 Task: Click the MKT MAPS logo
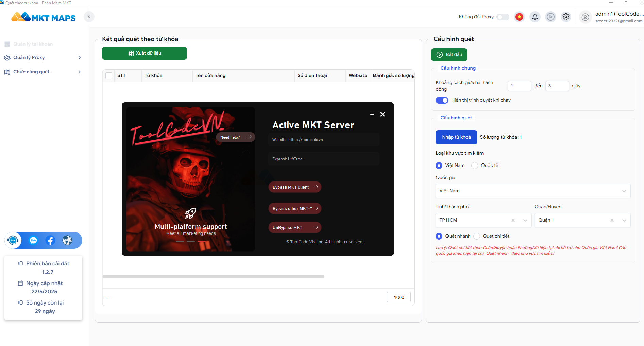(44, 17)
